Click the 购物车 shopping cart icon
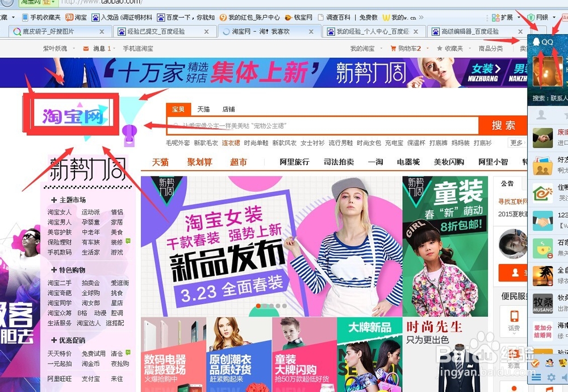This screenshot has width=568, height=392. pos(393,48)
